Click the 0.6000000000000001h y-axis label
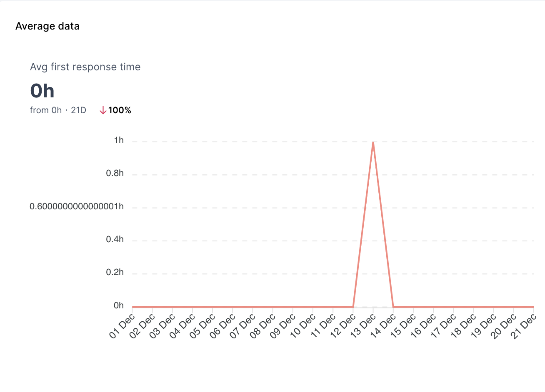545x392 pixels. 77,206
